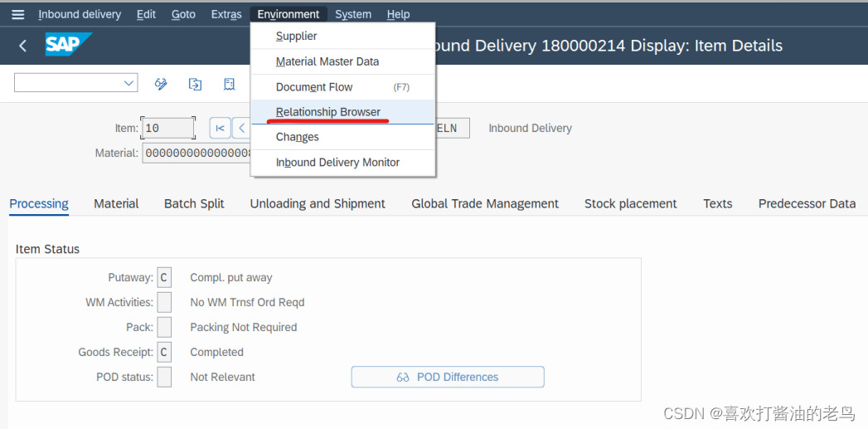Select Document Flow menu entry
This screenshot has height=429, width=868.
pos(342,87)
